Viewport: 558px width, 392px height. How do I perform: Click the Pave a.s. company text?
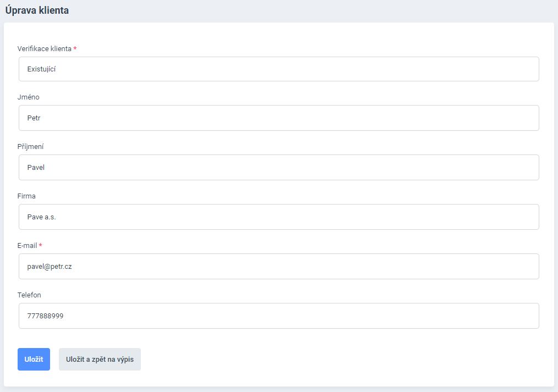point(42,217)
